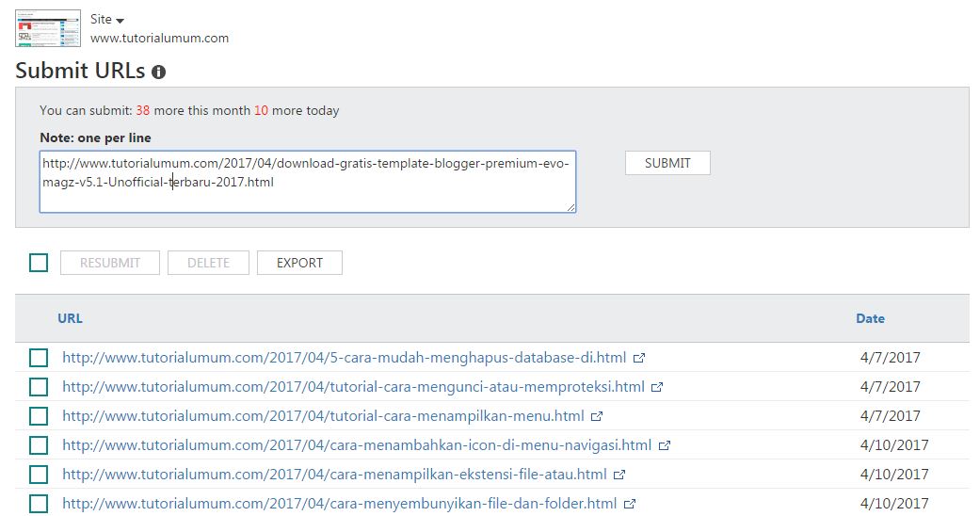Check the box for 5-cara-mudah-menghapus-database-di.html
The image size is (980, 516).
tap(39, 358)
